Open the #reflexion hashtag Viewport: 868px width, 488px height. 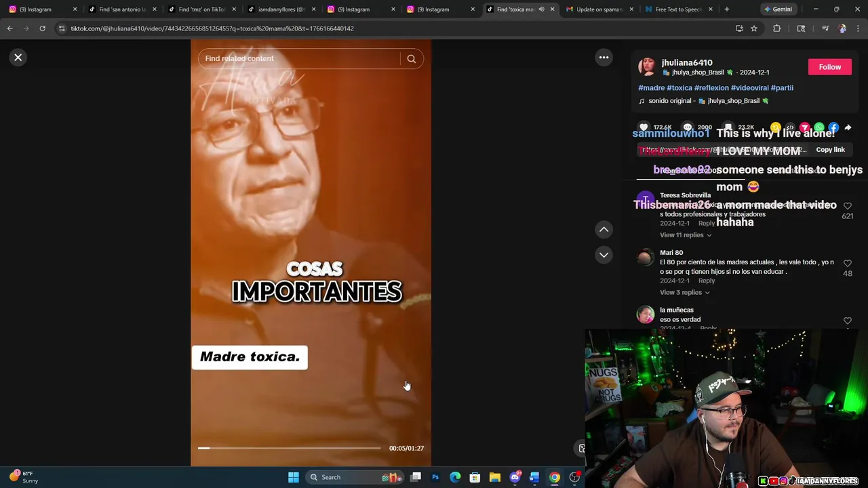[x=711, y=88]
